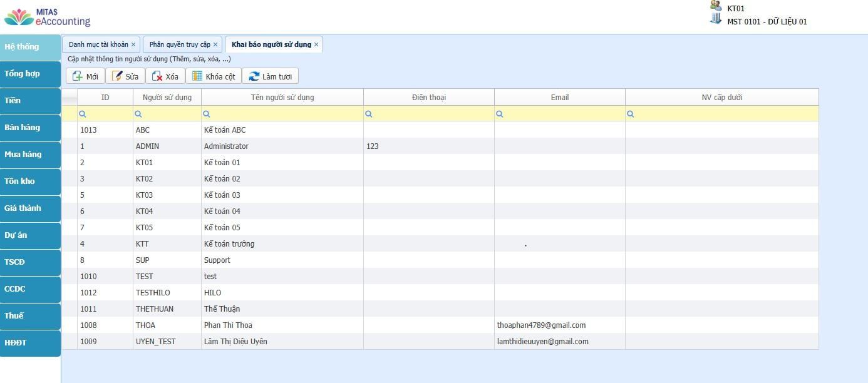Open the Hệ thống sidebar menu
This screenshot has height=383, width=868.
pyautogui.click(x=30, y=47)
